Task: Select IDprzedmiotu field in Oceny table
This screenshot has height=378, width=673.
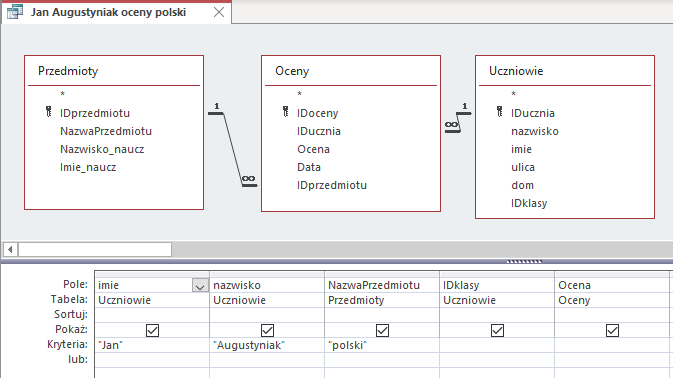Action: [332, 185]
